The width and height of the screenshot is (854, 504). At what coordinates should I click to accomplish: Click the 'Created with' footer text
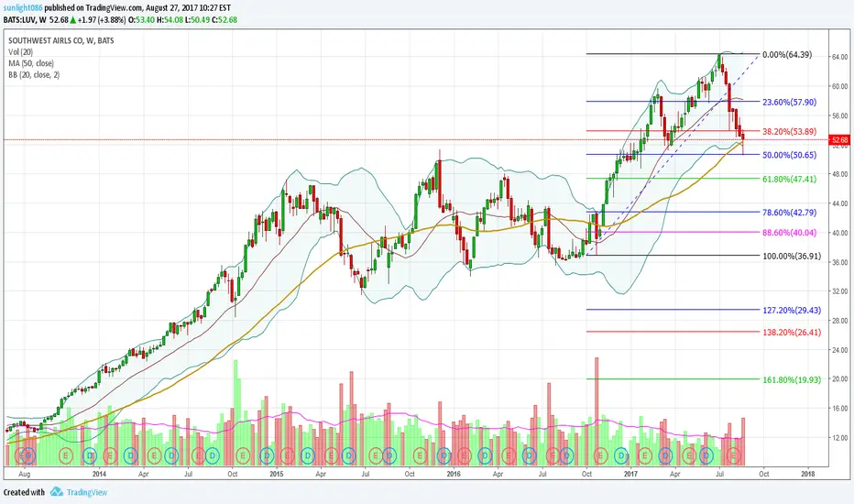24,492
